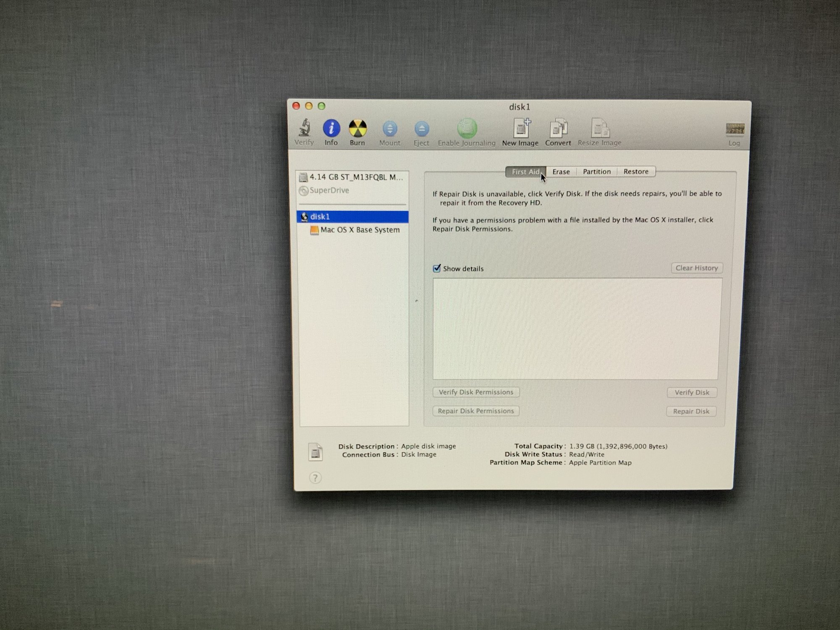Click the help question mark button
The height and width of the screenshot is (630, 840).
(x=315, y=478)
